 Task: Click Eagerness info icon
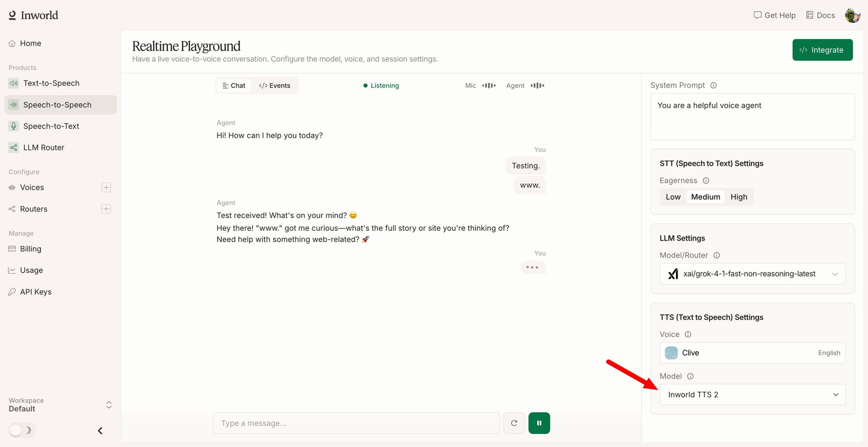point(706,180)
